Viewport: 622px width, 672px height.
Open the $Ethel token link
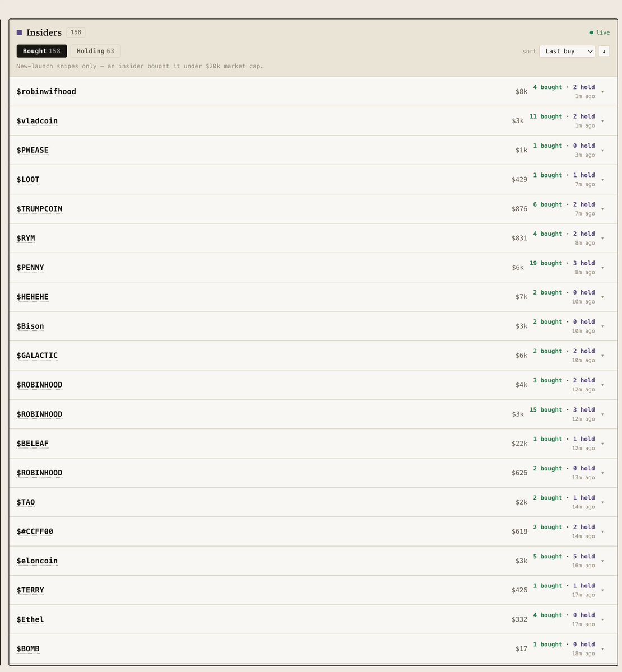30,619
